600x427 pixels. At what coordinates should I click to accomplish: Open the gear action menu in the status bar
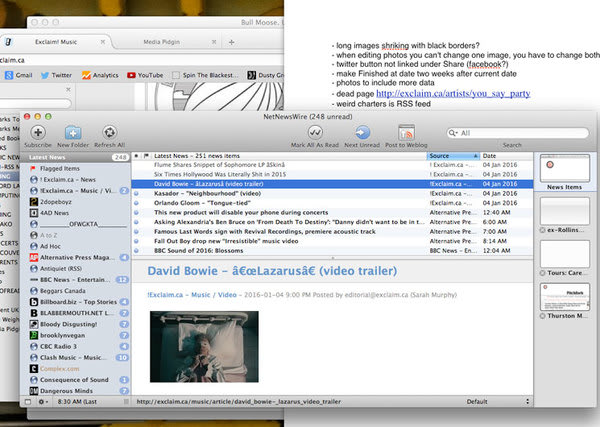tap(43, 402)
